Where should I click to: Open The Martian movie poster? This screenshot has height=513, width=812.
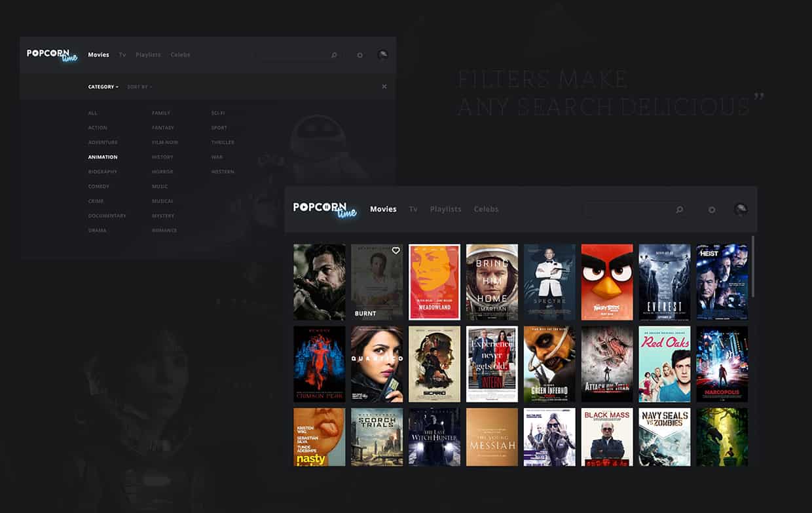pyautogui.click(x=492, y=282)
